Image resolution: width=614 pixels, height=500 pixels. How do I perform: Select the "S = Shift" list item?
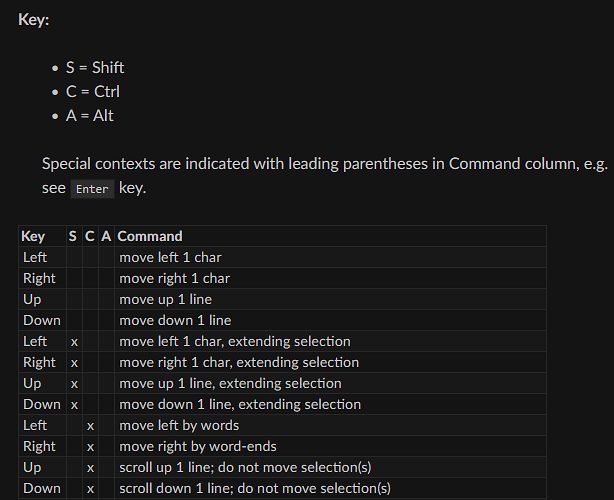[94, 68]
